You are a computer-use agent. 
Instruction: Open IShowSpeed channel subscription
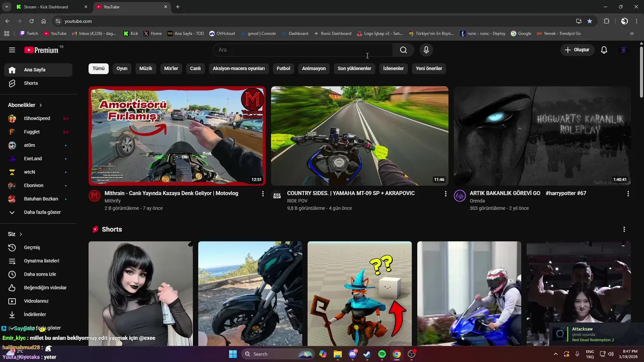click(x=38, y=119)
